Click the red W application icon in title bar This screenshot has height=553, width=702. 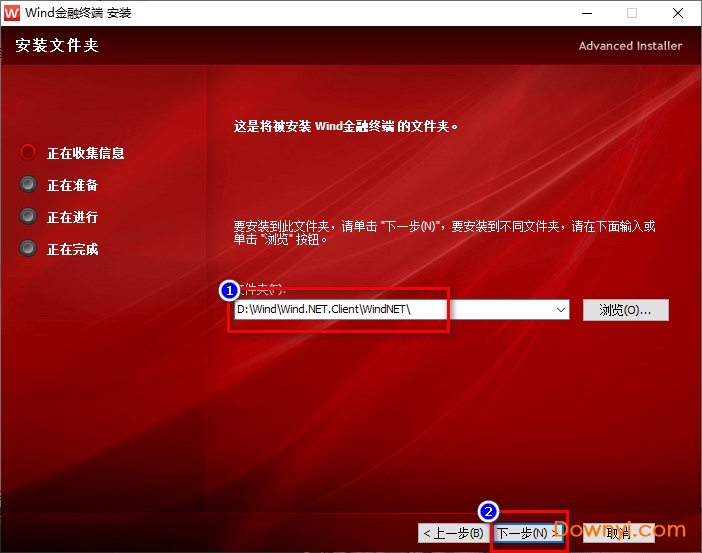coord(12,13)
